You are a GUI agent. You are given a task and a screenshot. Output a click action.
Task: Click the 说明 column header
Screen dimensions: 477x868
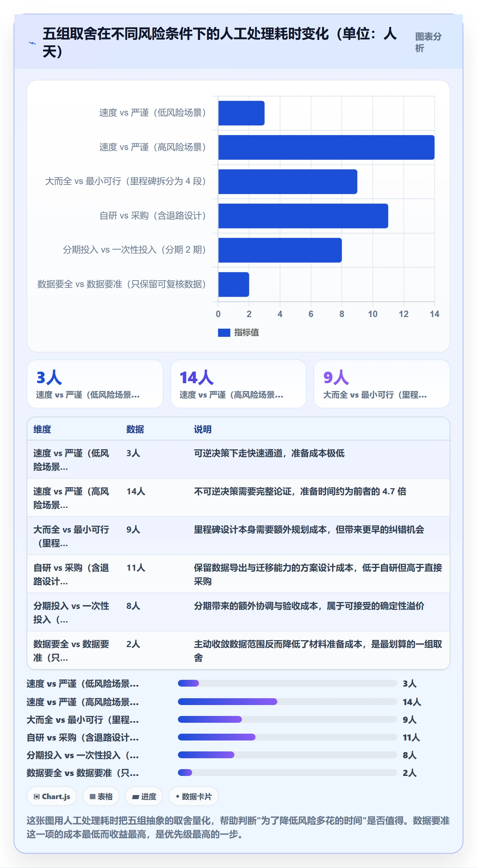[x=203, y=429]
